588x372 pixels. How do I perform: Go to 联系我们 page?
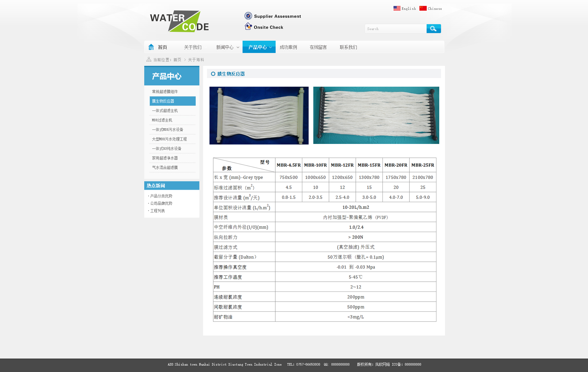348,47
